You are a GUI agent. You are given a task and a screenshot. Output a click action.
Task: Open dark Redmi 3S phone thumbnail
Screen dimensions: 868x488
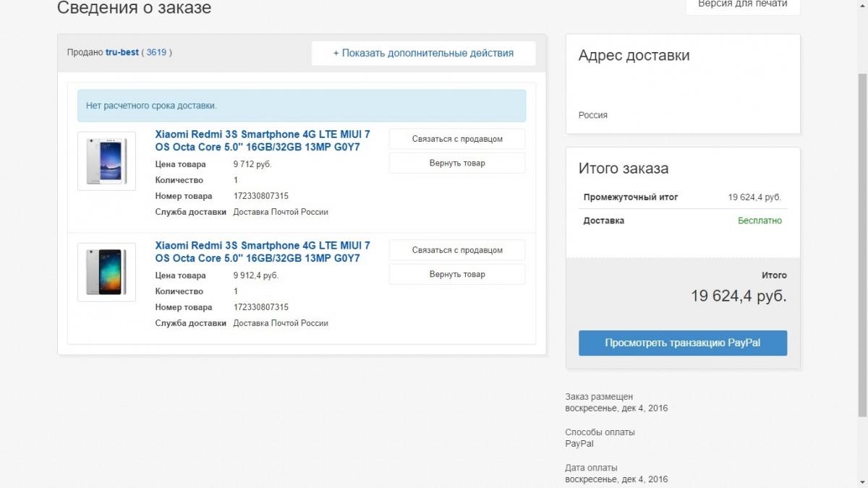106,273
